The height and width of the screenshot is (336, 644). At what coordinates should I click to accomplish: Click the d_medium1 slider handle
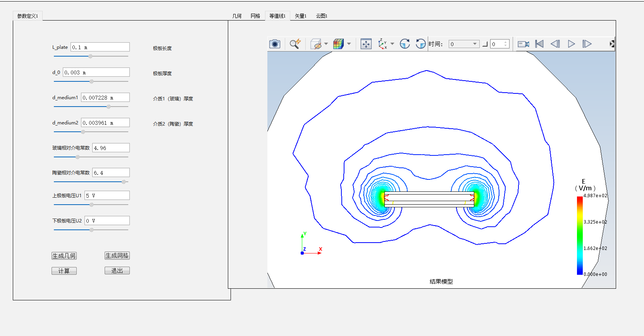[108, 107]
